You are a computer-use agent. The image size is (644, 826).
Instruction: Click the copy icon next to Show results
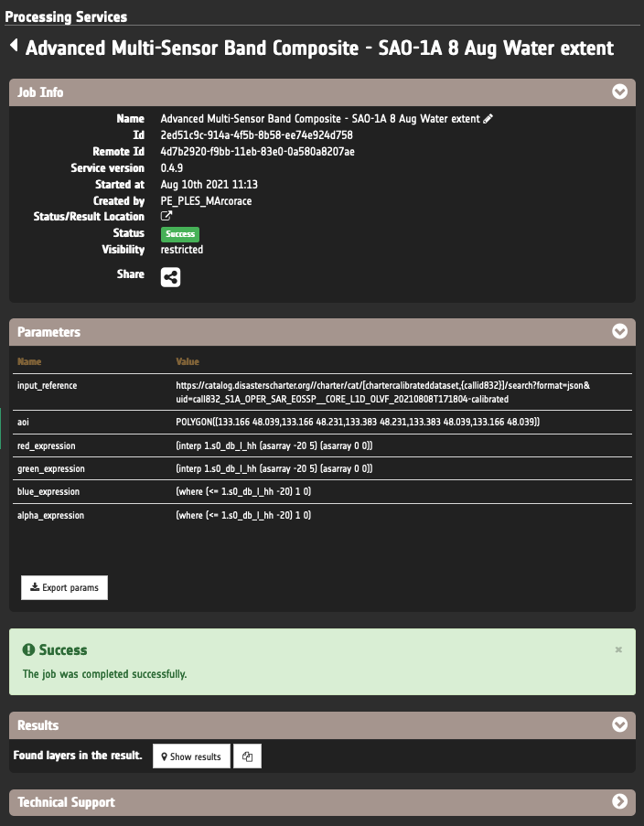coord(248,757)
